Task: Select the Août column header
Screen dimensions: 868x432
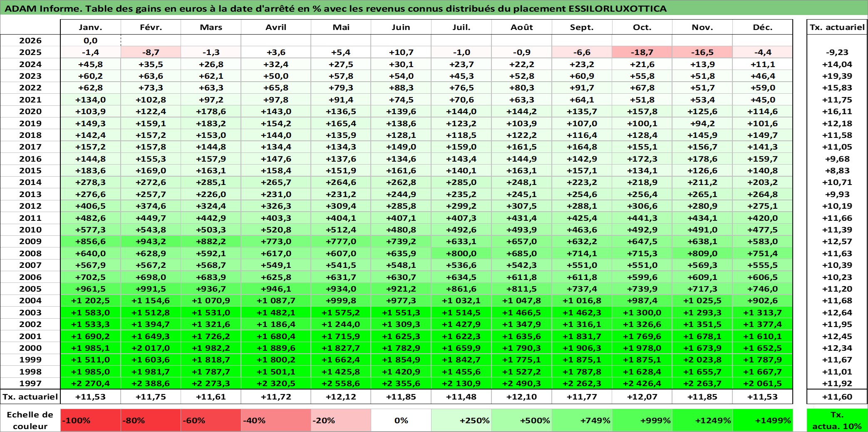Action: click(522, 27)
